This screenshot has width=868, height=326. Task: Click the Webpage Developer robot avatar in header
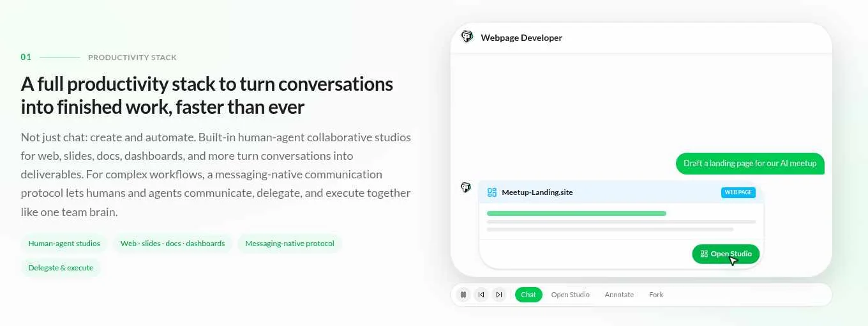coord(467,37)
